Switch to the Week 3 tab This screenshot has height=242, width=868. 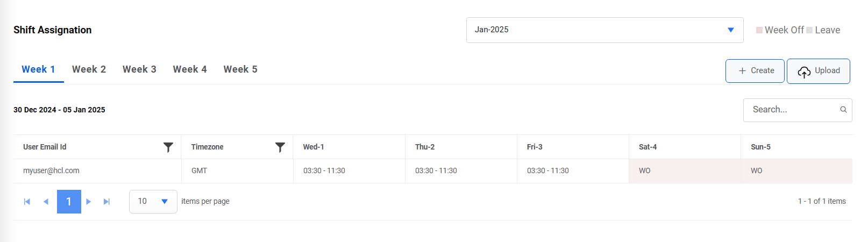(x=139, y=69)
